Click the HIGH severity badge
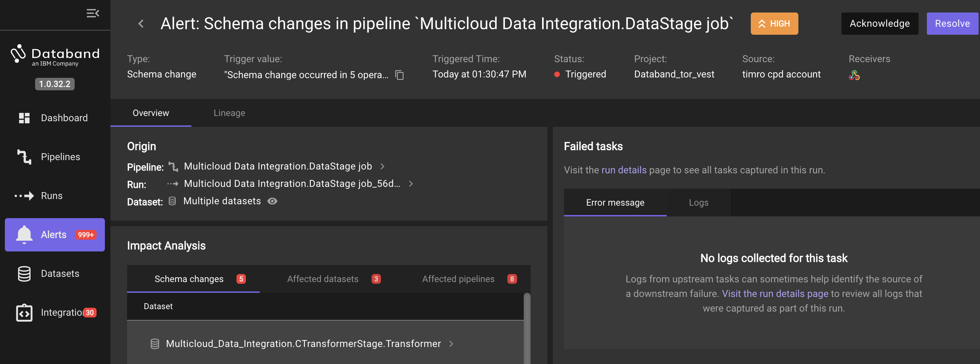 coord(774,24)
